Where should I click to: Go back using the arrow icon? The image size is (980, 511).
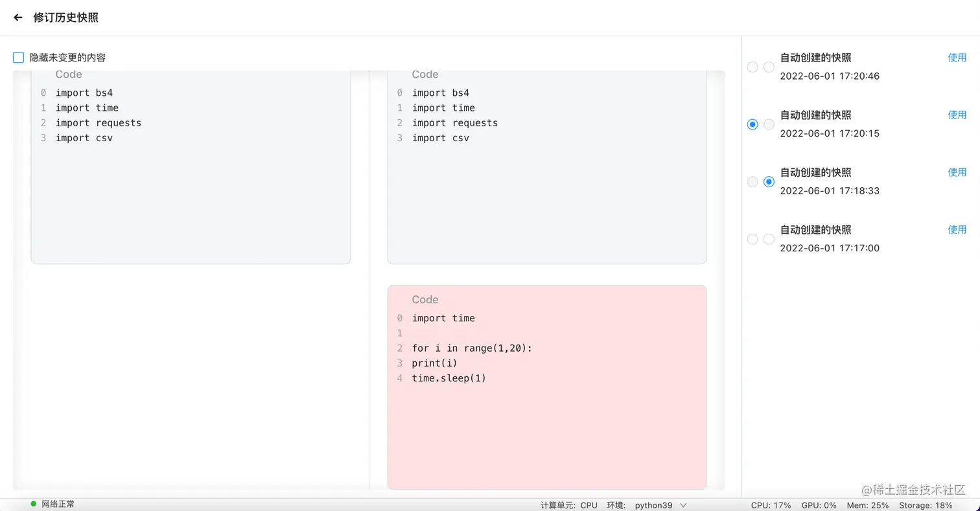tap(18, 17)
